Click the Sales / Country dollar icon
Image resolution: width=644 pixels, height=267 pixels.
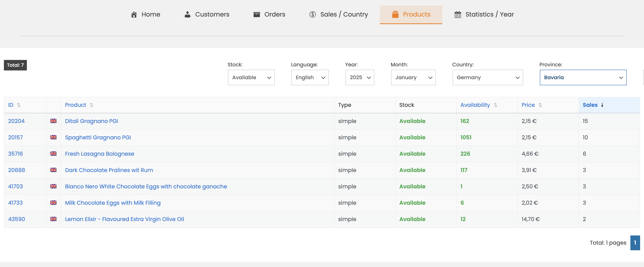312,15
